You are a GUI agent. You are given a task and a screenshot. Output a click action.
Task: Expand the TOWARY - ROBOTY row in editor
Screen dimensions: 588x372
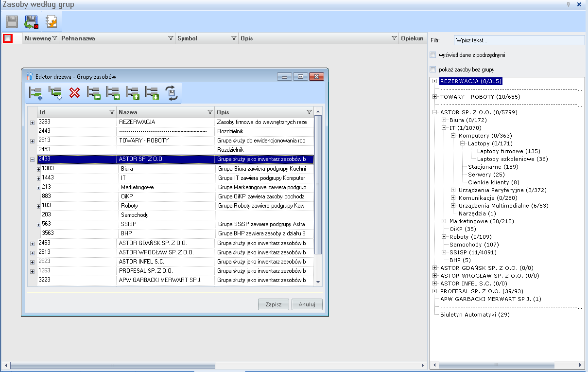pyautogui.click(x=32, y=141)
